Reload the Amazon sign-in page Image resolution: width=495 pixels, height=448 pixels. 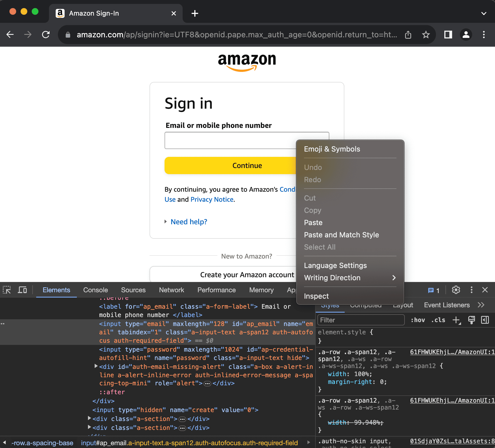(46, 35)
